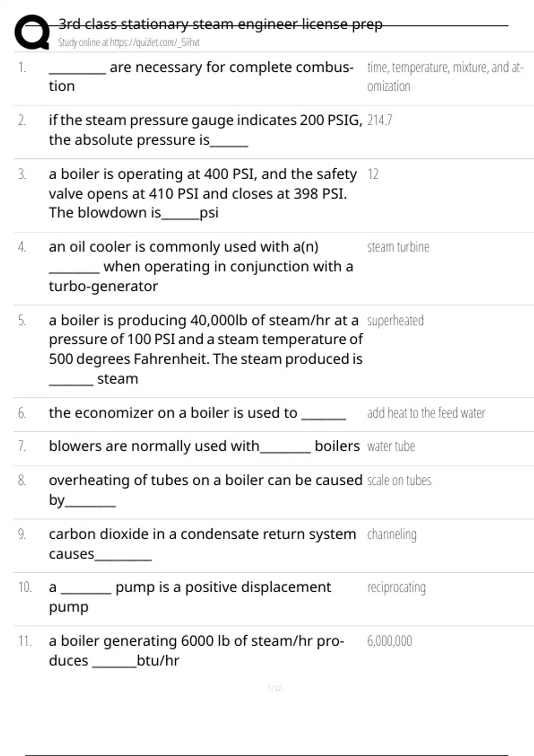Click the page number indicator "1 / 22"
Image resolution: width=534 pixels, height=756 pixels.
(274, 688)
